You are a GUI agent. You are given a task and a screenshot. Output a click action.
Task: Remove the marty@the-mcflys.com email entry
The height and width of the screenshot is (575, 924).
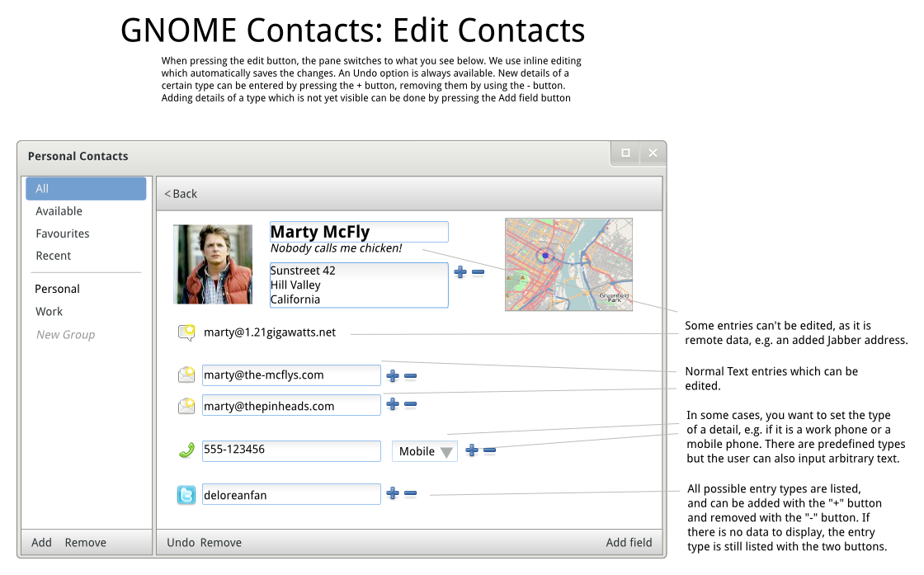[411, 376]
